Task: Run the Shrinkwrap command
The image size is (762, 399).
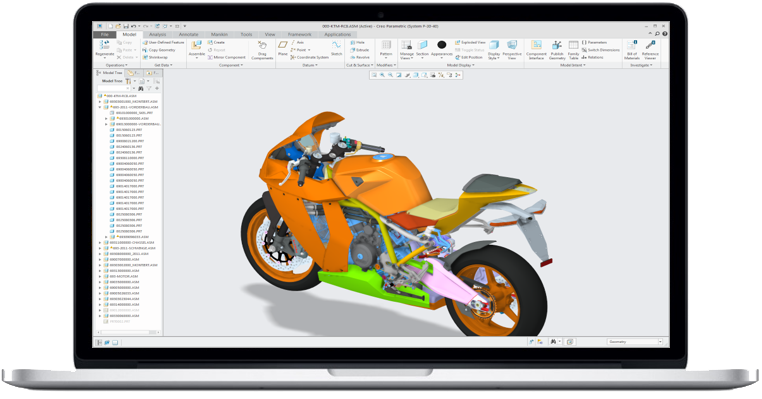Action: pyautogui.click(x=155, y=57)
